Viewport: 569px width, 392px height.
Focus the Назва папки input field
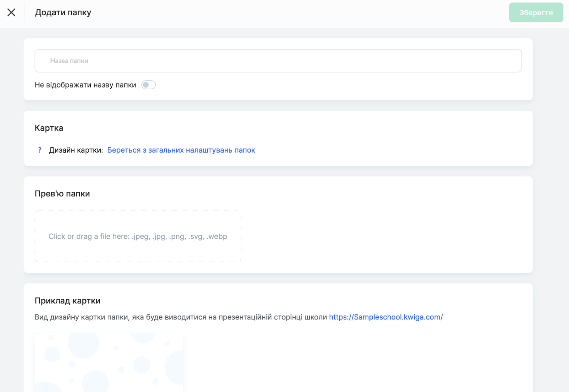pyautogui.click(x=278, y=61)
